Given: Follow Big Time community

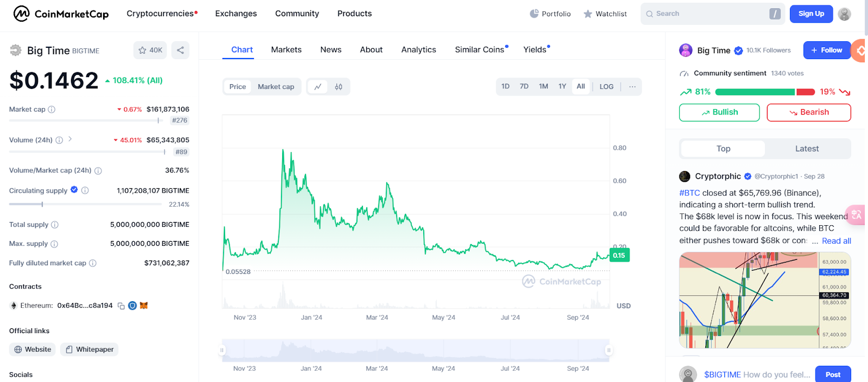Looking at the screenshot, I should click(x=827, y=50).
